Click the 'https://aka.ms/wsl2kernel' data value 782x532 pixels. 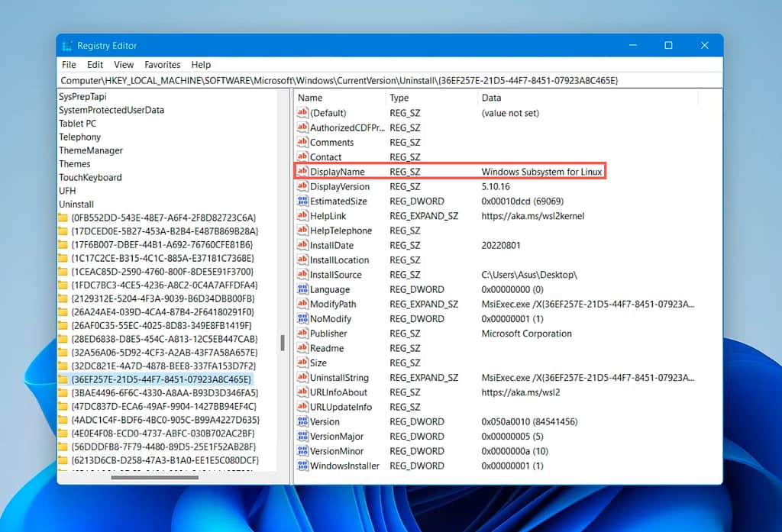click(532, 216)
